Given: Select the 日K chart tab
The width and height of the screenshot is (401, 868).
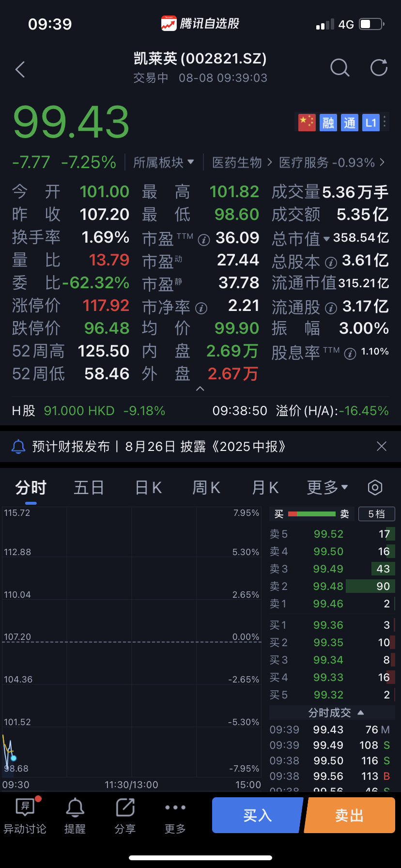Looking at the screenshot, I should click(148, 487).
